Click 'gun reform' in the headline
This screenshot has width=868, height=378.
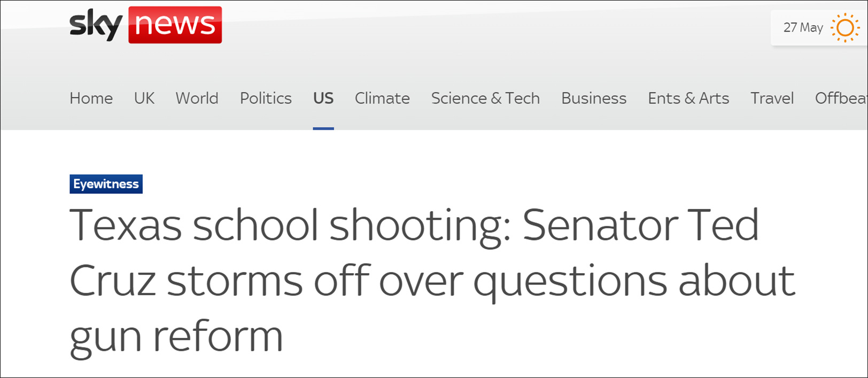176,336
